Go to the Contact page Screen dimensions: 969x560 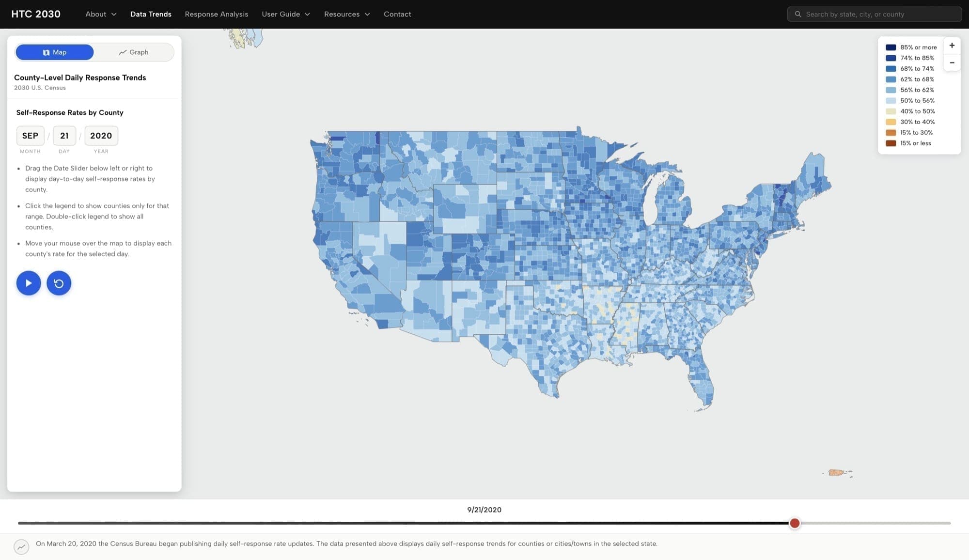[x=397, y=14]
